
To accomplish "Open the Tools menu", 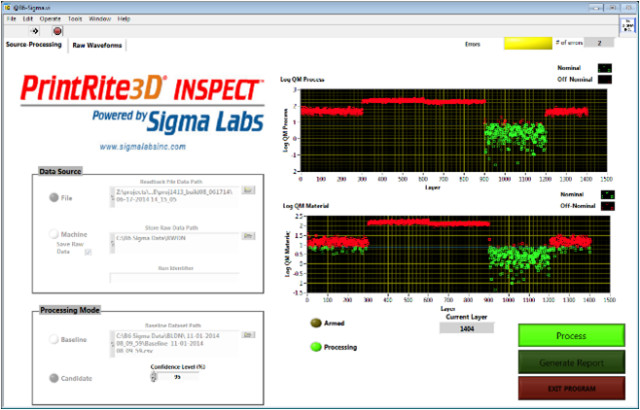I will click(75, 19).
